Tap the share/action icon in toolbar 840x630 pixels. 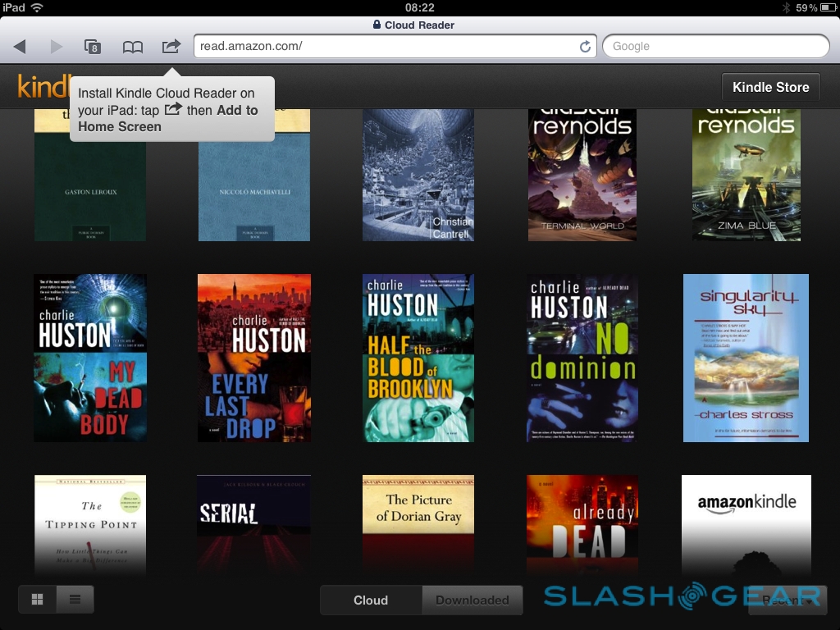pos(171,46)
